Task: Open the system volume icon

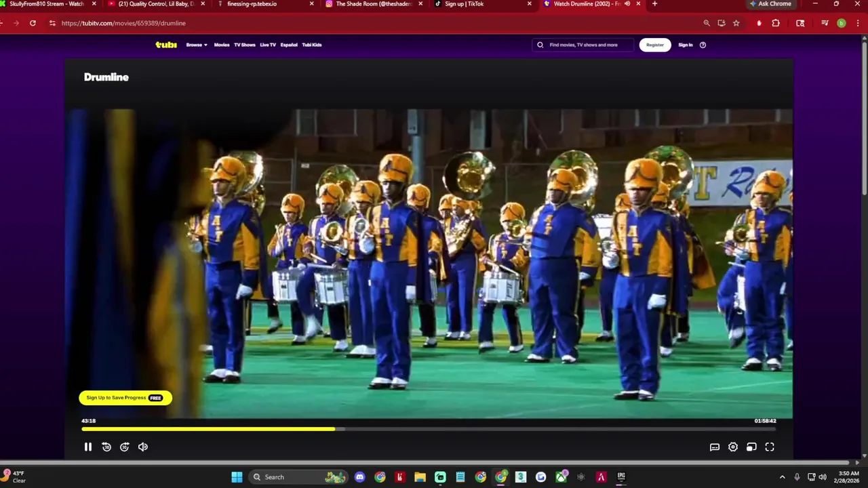Action: click(x=823, y=477)
